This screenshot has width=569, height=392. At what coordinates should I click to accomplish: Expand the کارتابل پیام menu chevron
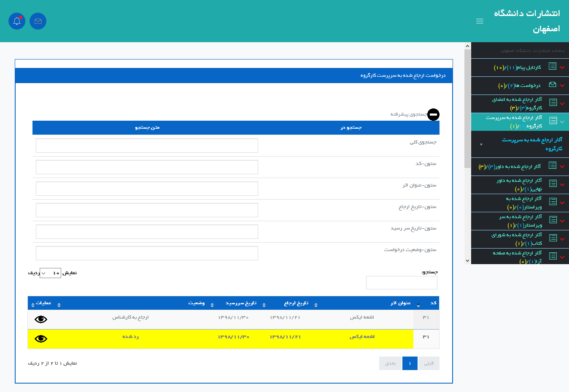point(562,68)
